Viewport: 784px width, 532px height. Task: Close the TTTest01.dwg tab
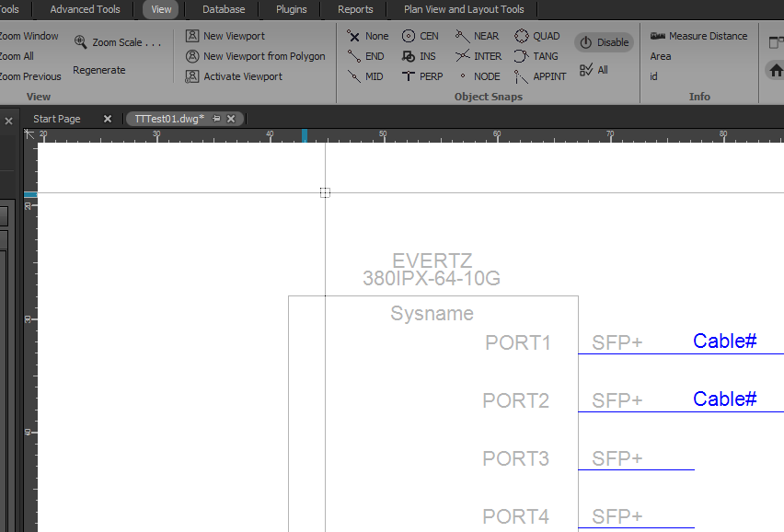pos(230,119)
